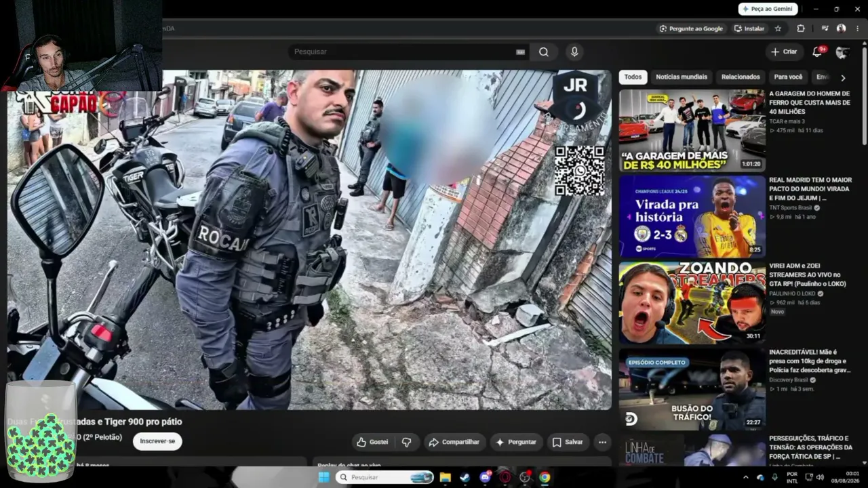Image resolution: width=868 pixels, height=488 pixels.
Task: Click the video player to pause
Action: click(309, 240)
